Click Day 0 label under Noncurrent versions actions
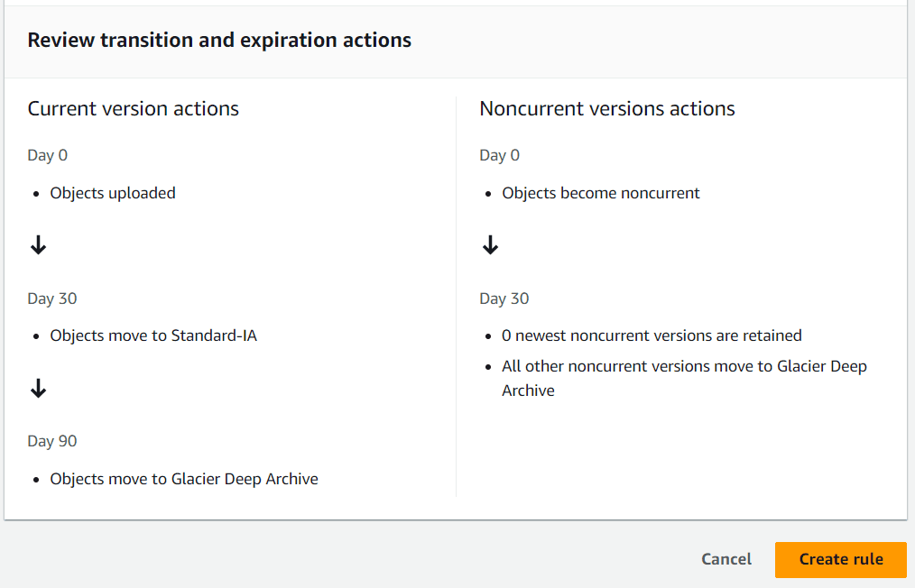 coord(500,155)
